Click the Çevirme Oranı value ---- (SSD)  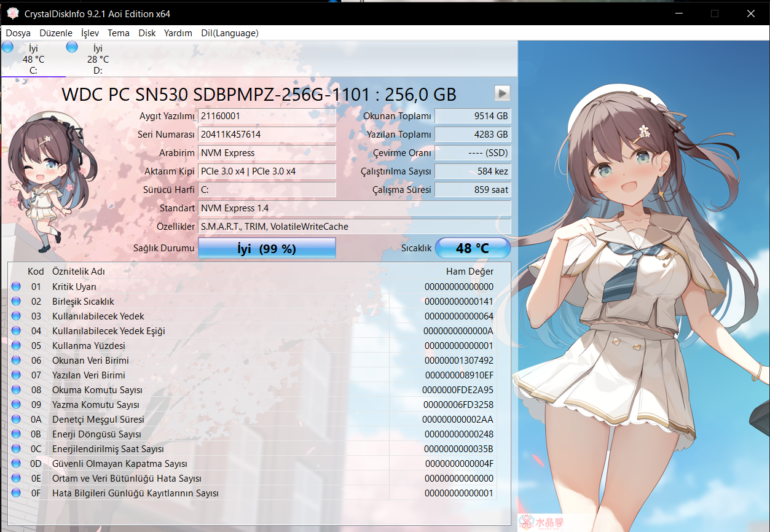point(473,152)
